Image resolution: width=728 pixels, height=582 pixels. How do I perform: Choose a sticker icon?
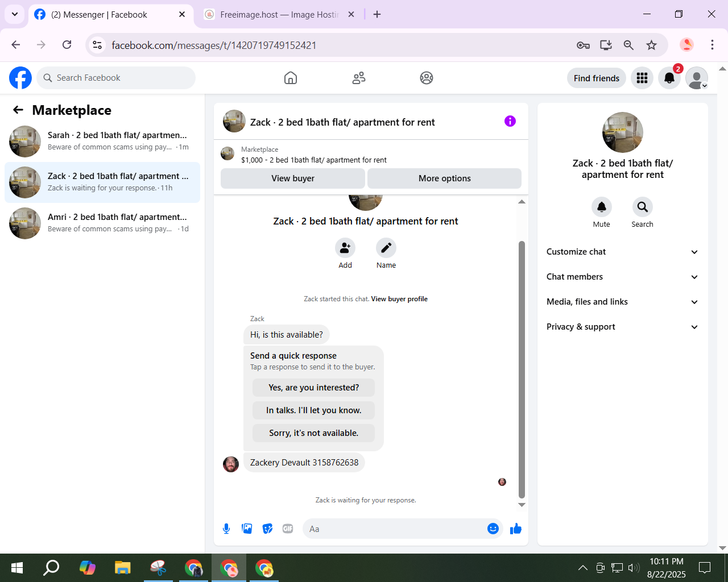267,529
